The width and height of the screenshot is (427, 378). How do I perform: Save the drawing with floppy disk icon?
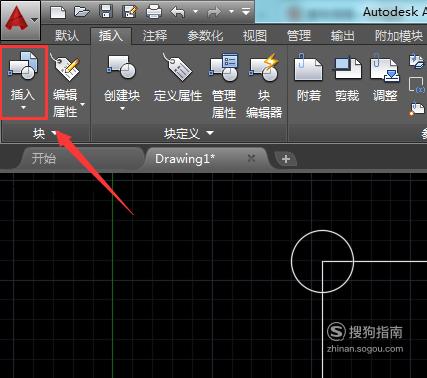click(106, 13)
